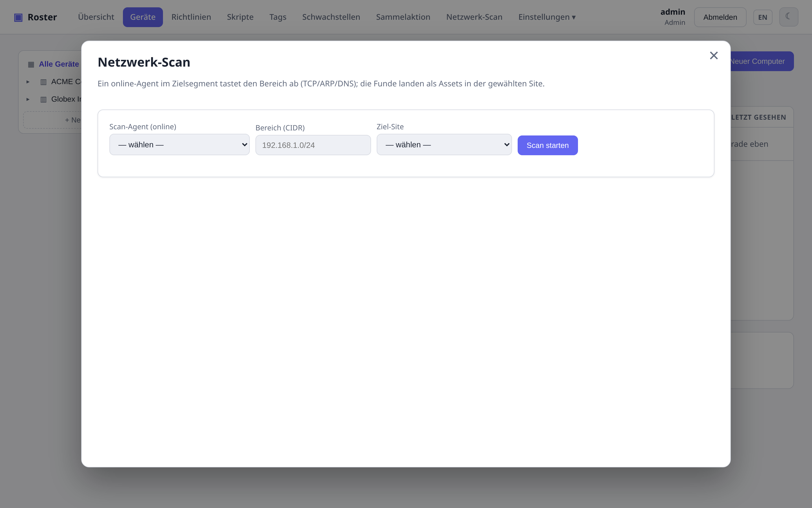Go to the Richtlinien tab

pyautogui.click(x=191, y=17)
